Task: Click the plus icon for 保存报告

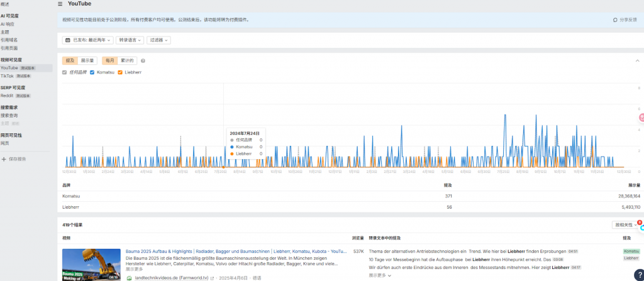Action: [x=4, y=159]
